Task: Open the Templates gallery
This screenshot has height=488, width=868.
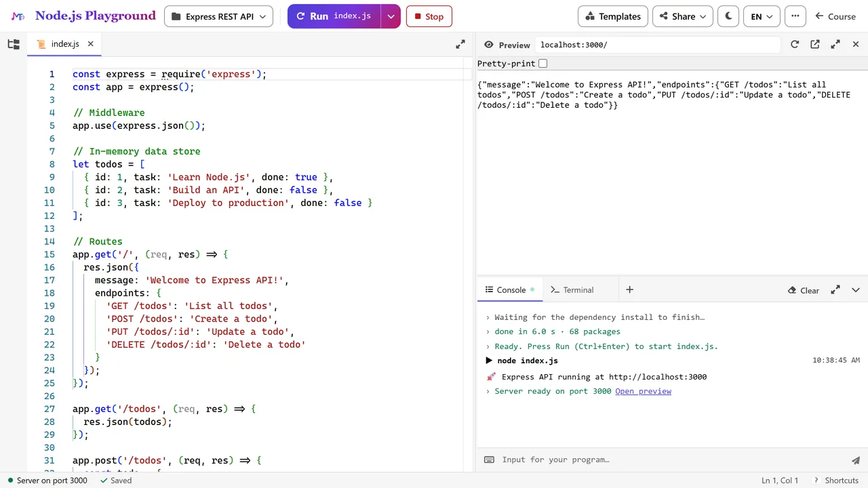Action: (x=613, y=16)
